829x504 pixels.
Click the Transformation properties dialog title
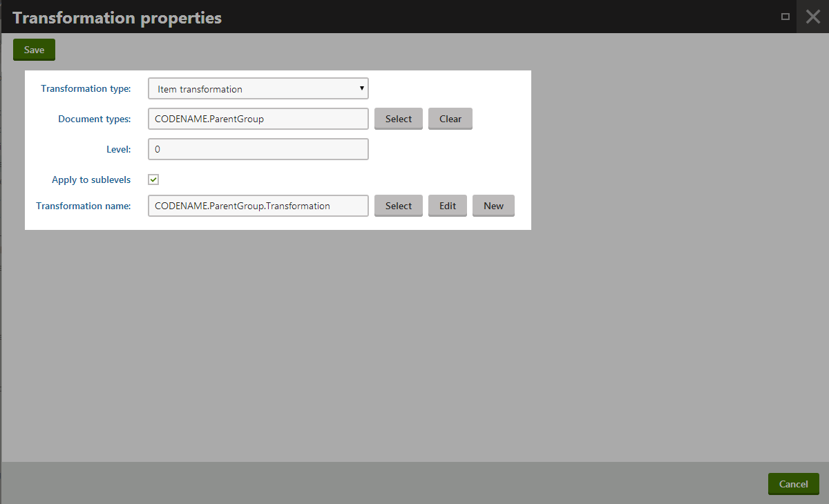pos(117,18)
